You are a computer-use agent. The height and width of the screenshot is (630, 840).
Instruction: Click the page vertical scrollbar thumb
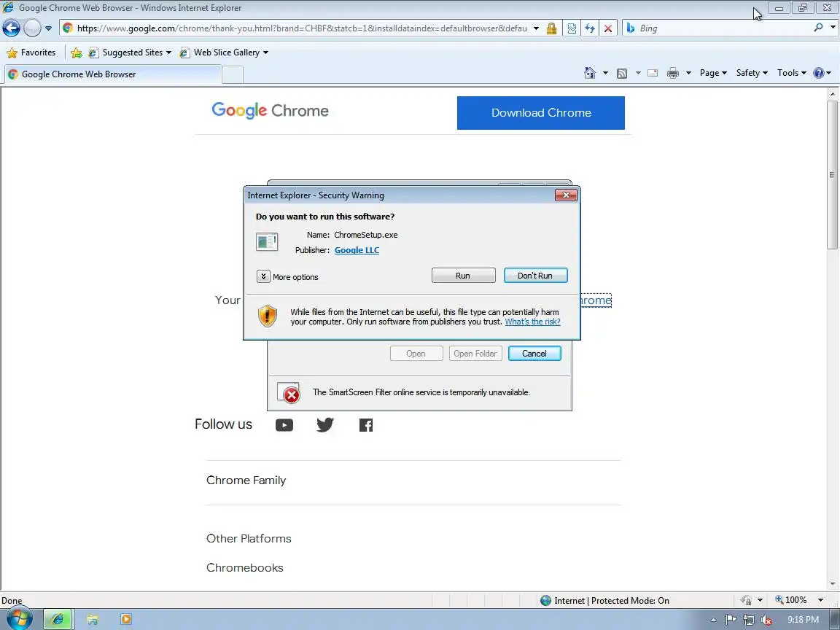tap(832, 175)
